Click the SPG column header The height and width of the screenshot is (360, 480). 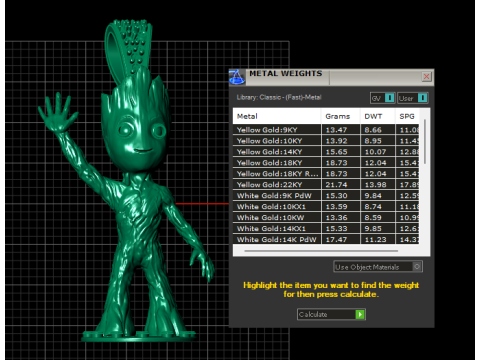click(407, 116)
